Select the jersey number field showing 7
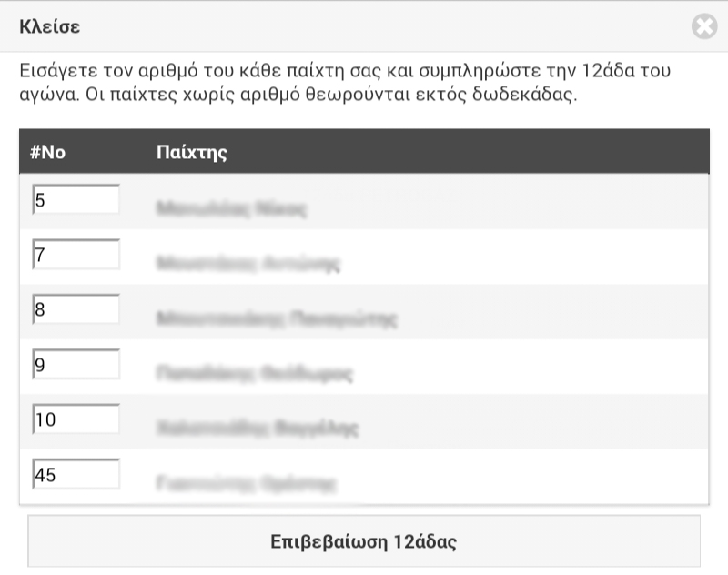The height and width of the screenshot is (575, 728). [76, 255]
